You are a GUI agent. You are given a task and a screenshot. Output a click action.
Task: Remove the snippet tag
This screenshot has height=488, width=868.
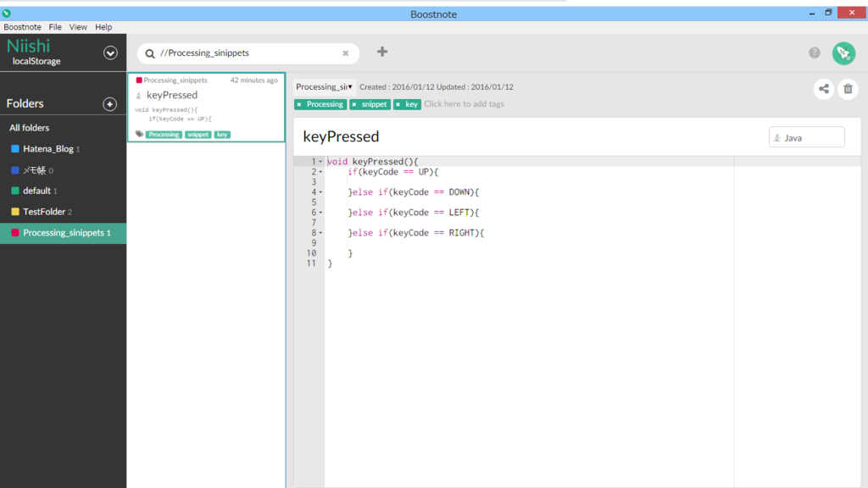point(354,104)
